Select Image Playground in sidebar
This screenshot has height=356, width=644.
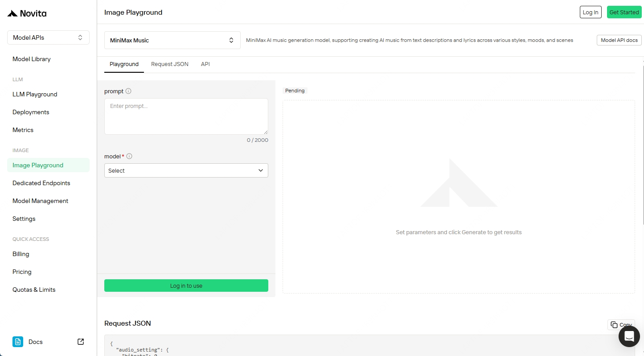coord(48,165)
